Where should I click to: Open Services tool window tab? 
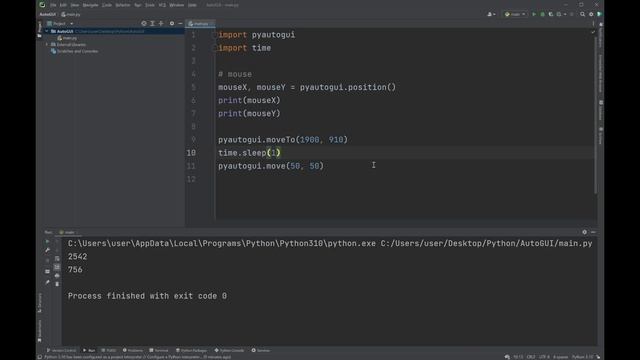tap(261, 350)
